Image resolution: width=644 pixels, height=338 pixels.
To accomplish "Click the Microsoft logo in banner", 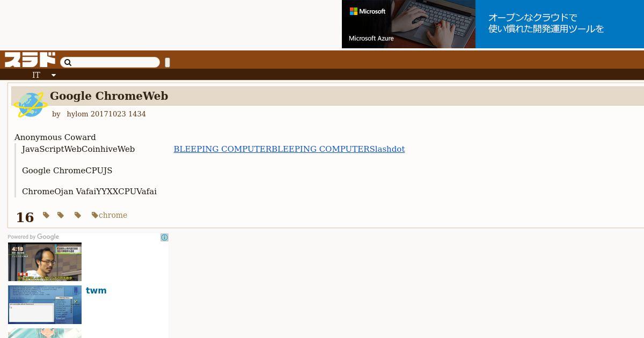I will (368, 11).
